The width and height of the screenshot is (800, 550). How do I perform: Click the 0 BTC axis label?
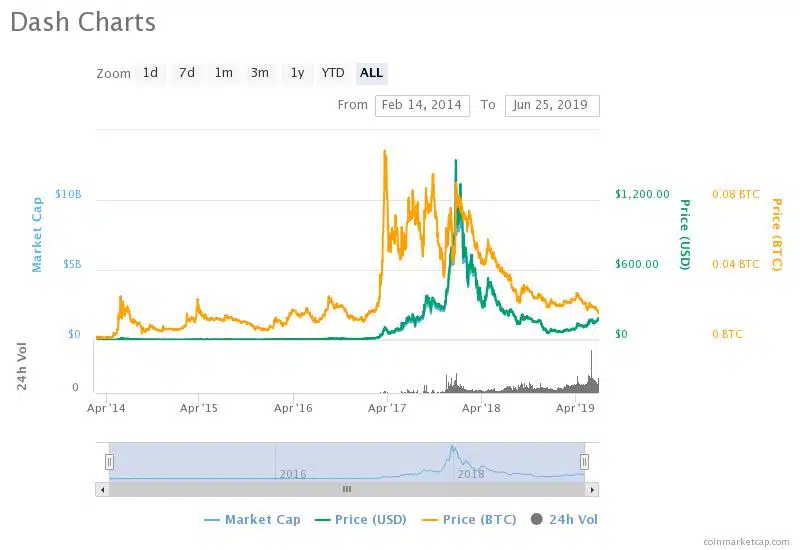tap(728, 334)
